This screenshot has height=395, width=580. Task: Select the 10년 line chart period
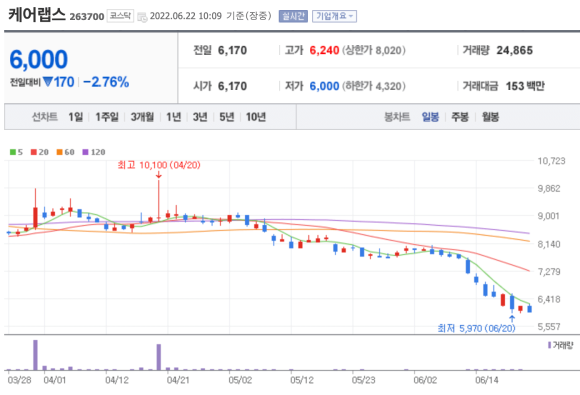coord(256,117)
